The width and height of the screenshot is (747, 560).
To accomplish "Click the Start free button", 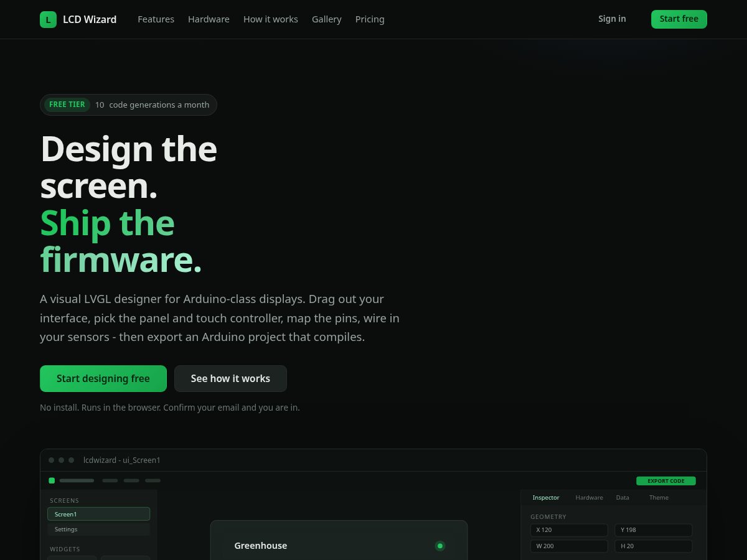I will tap(679, 19).
